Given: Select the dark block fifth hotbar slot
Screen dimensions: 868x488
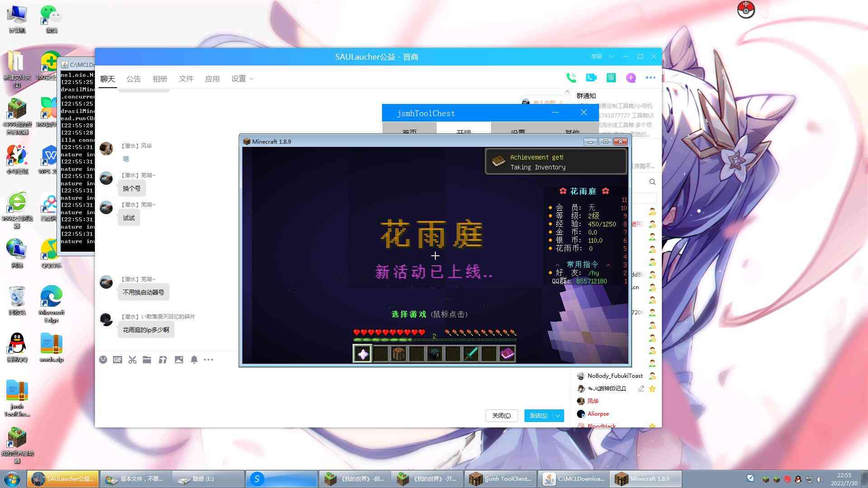Looking at the screenshot, I should 435,354.
